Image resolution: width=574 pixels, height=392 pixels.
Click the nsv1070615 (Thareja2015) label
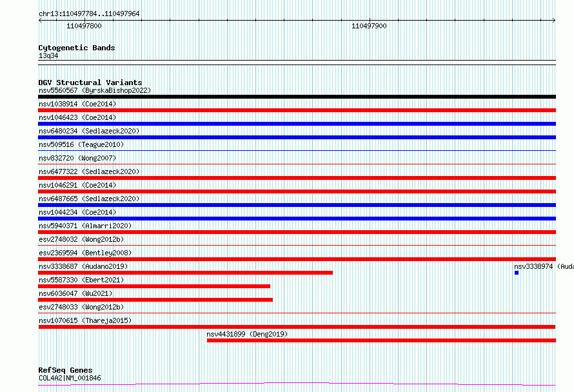(x=85, y=320)
